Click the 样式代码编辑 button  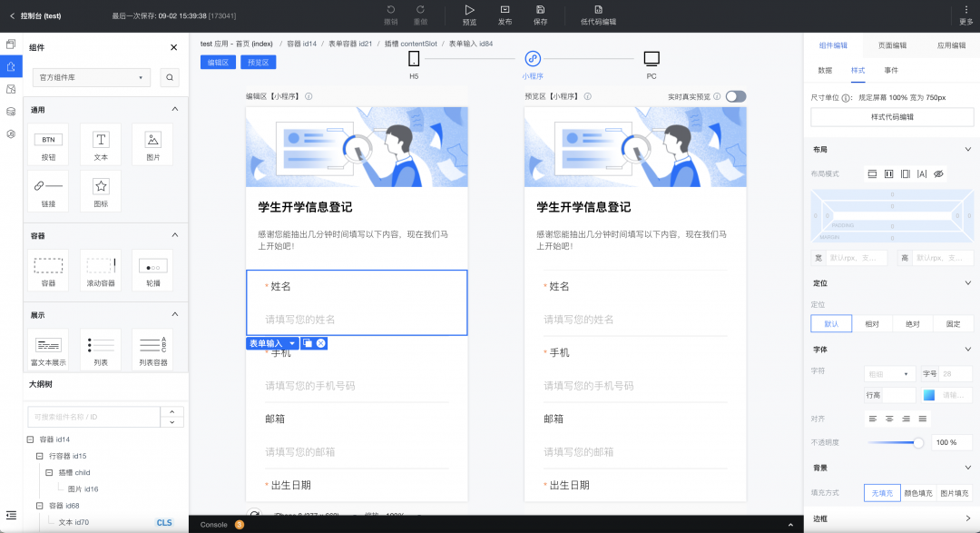coord(892,117)
